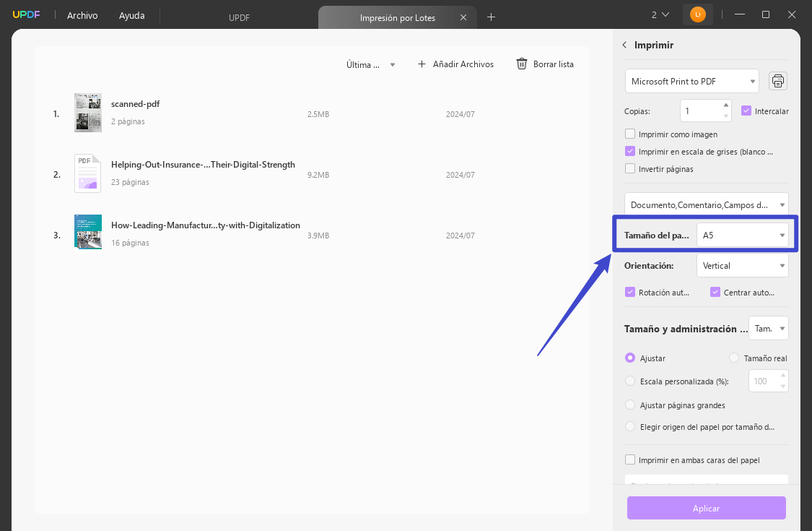The image size is (812, 531).
Task: Open a new tab with the plus icon
Action: pyautogui.click(x=491, y=17)
